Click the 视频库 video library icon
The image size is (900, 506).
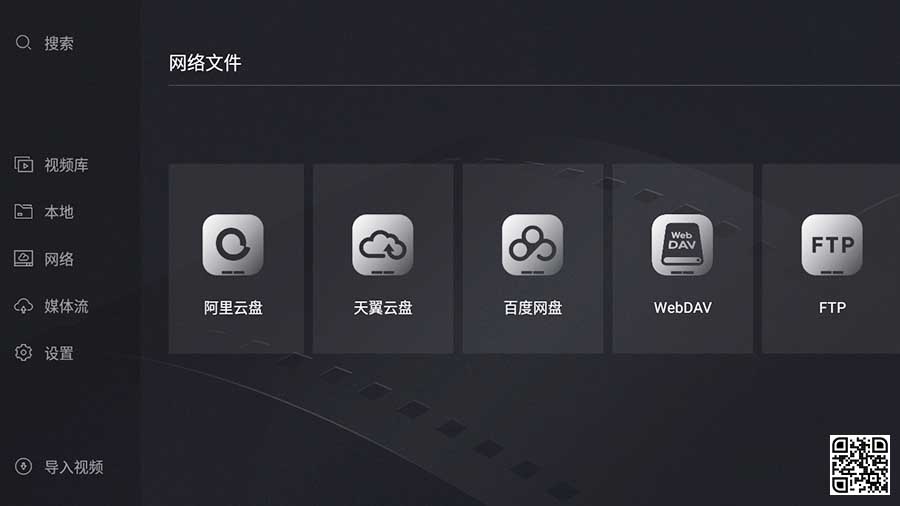pyautogui.click(x=24, y=165)
